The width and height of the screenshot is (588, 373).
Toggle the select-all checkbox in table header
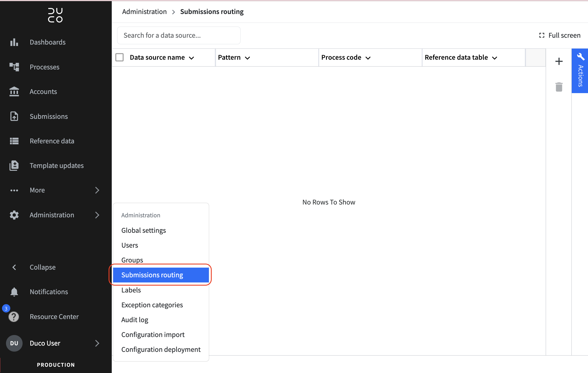click(119, 57)
